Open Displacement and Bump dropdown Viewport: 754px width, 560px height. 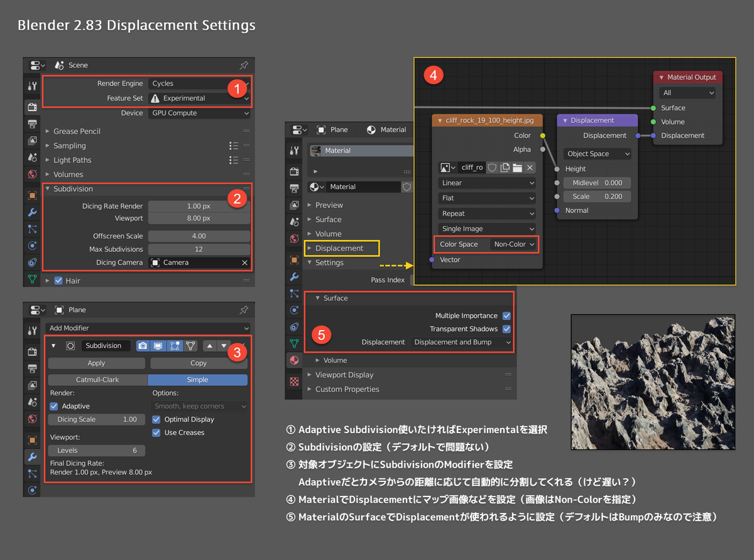pyautogui.click(x=462, y=342)
